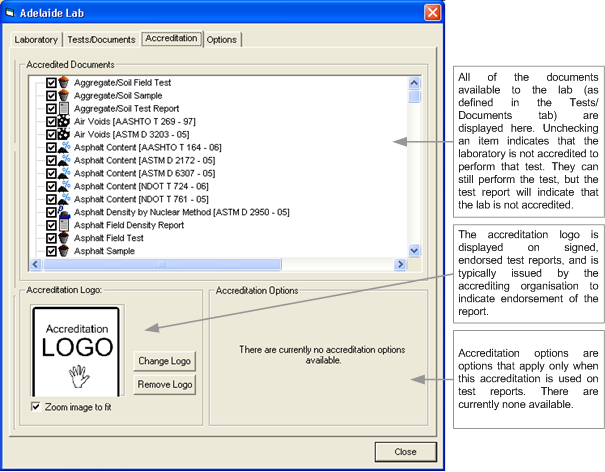Toggle the Zoom image to fit checkbox

tap(37, 407)
